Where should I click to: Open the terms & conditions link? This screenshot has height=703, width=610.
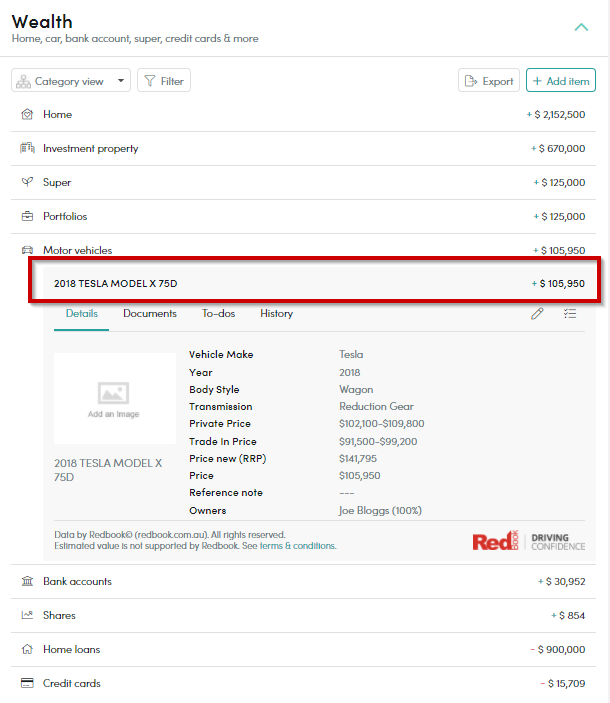[298, 546]
